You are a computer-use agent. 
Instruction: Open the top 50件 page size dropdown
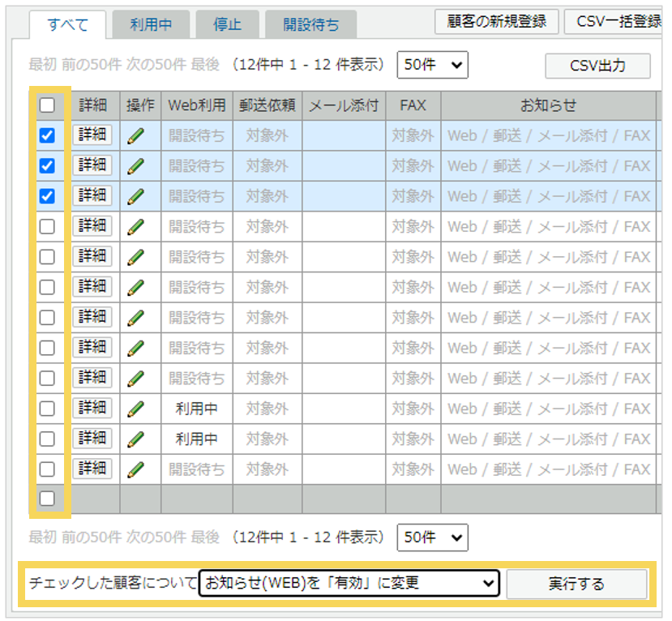[433, 65]
